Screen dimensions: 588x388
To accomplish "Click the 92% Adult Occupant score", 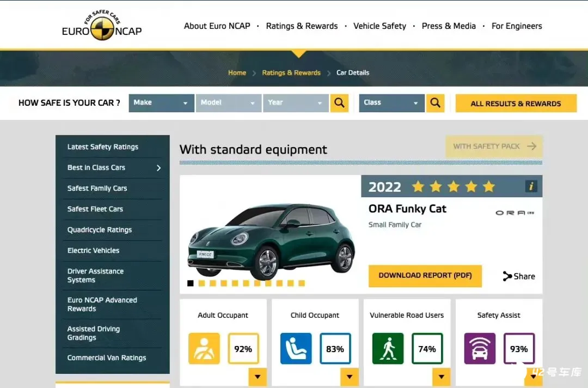I will 243,349.
